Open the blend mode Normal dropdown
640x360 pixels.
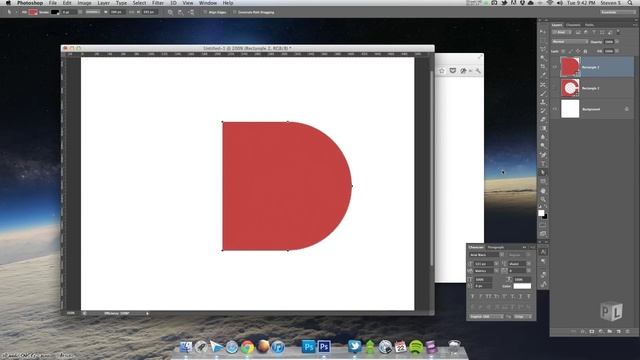570,42
